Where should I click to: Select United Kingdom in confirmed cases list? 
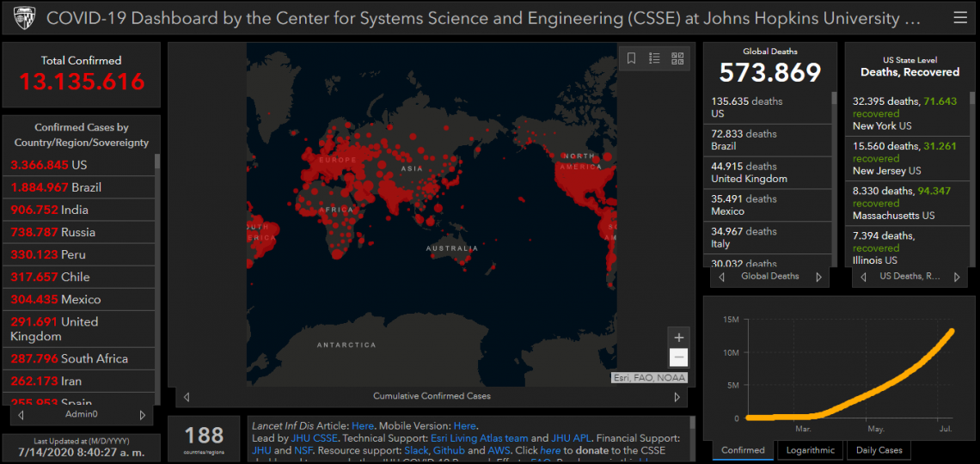[x=79, y=329]
